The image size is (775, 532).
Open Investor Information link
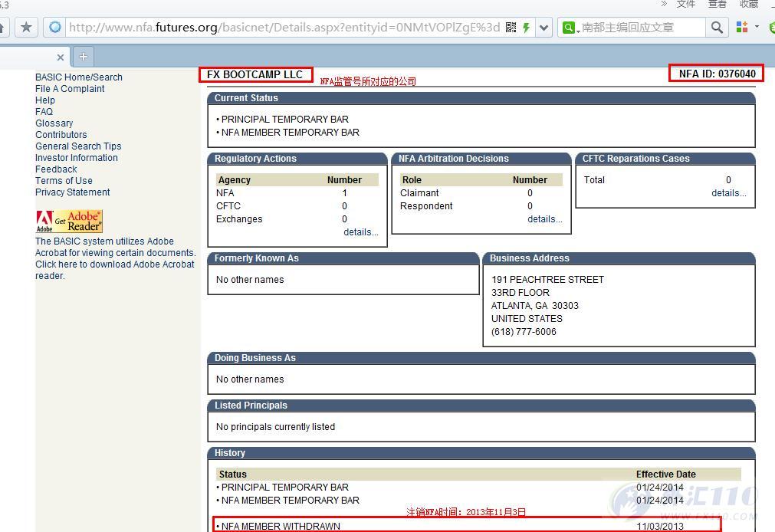(76, 158)
